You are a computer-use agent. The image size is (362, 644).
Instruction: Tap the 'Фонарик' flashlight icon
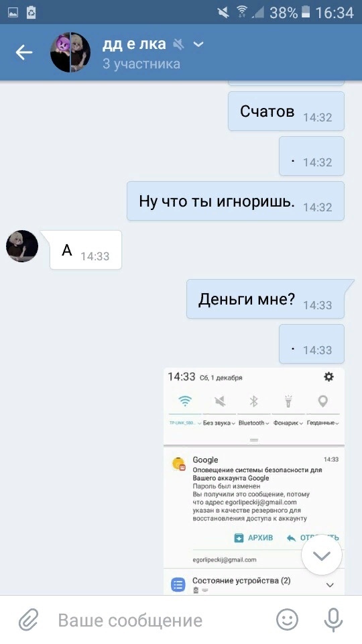click(288, 401)
